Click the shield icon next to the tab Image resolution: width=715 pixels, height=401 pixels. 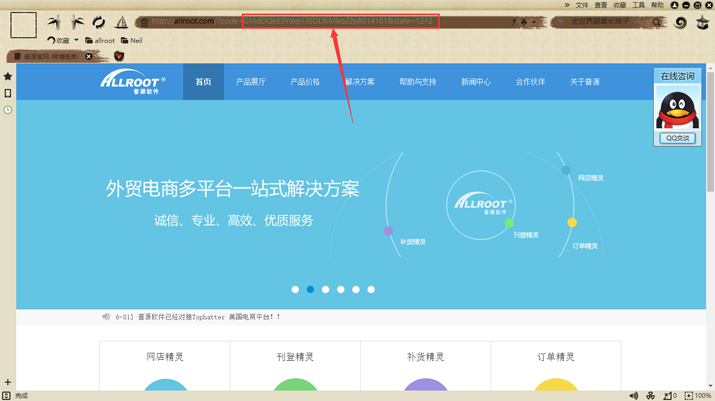point(119,56)
